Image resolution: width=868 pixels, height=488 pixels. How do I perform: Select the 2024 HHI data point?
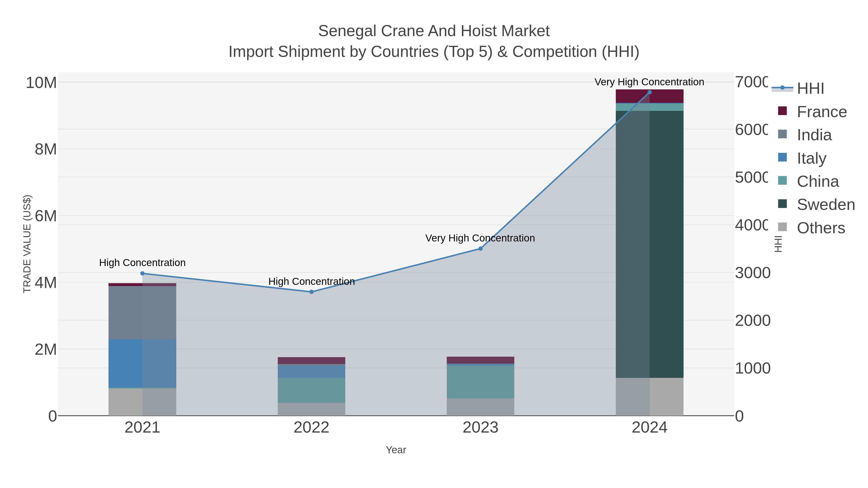(650, 92)
